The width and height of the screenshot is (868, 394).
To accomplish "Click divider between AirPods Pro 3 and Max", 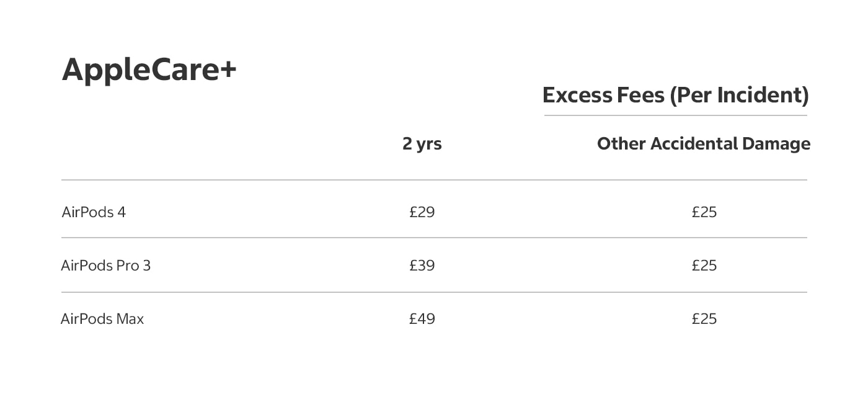I will click(434, 292).
